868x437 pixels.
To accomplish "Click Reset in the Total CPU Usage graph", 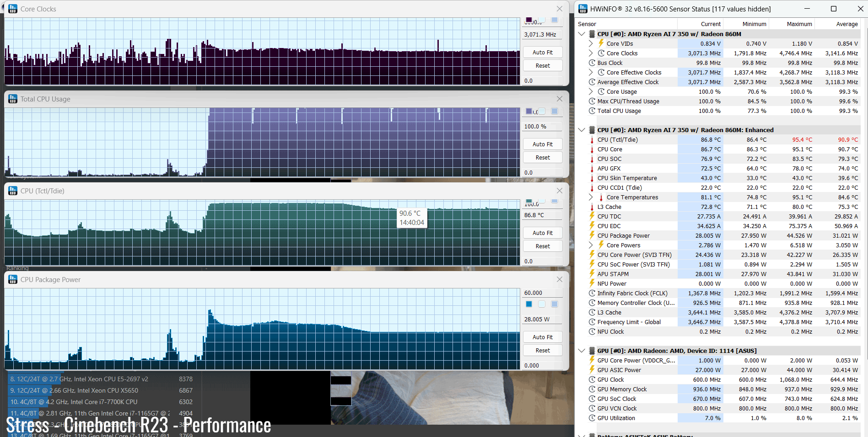I will tap(543, 157).
